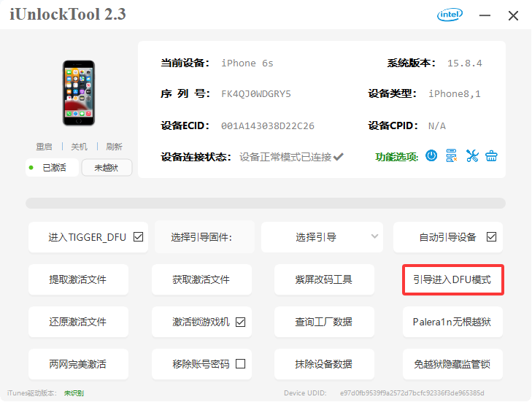Click the 抹除设备数据 button
The image size is (532, 402).
pos(324,364)
